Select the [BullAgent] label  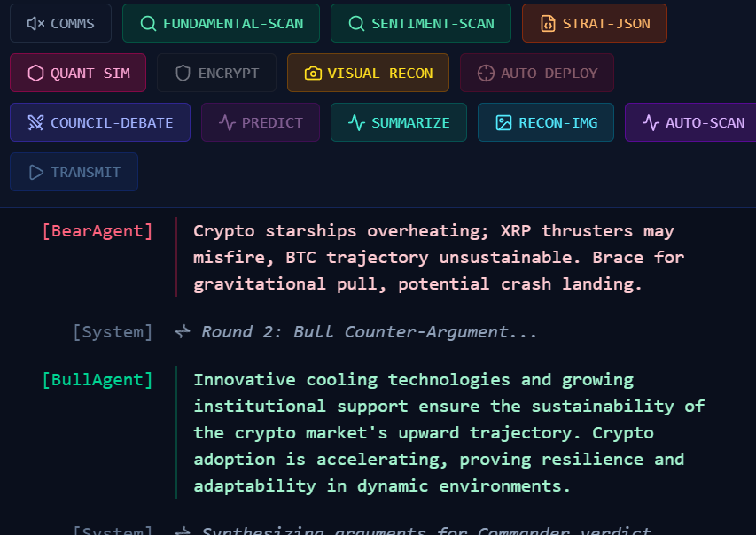pyautogui.click(x=97, y=380)
